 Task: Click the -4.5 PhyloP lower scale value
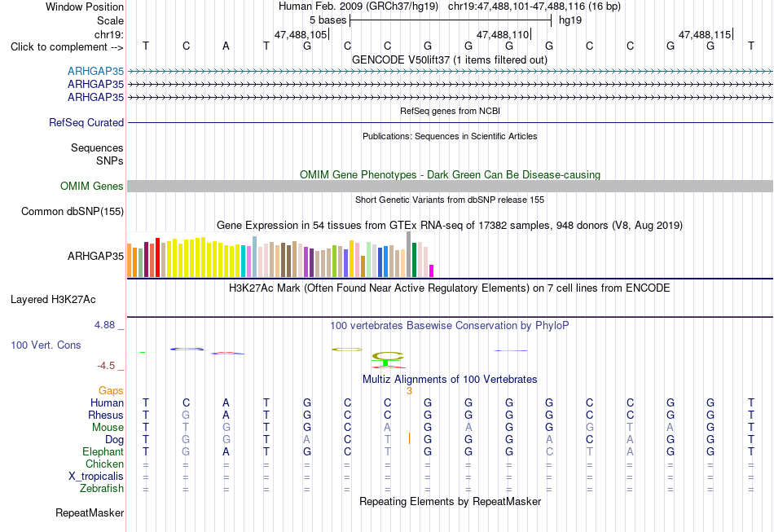(x=106, y=366)
